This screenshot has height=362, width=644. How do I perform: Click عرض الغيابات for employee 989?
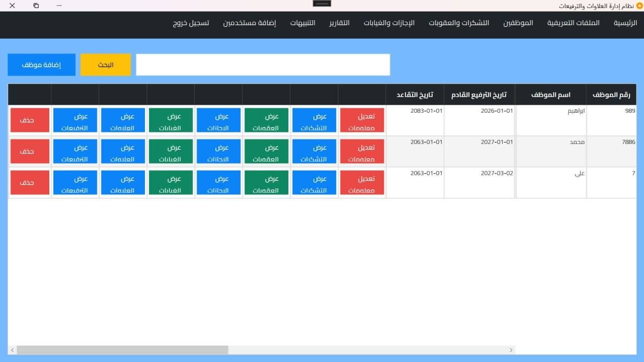[171, 120]
